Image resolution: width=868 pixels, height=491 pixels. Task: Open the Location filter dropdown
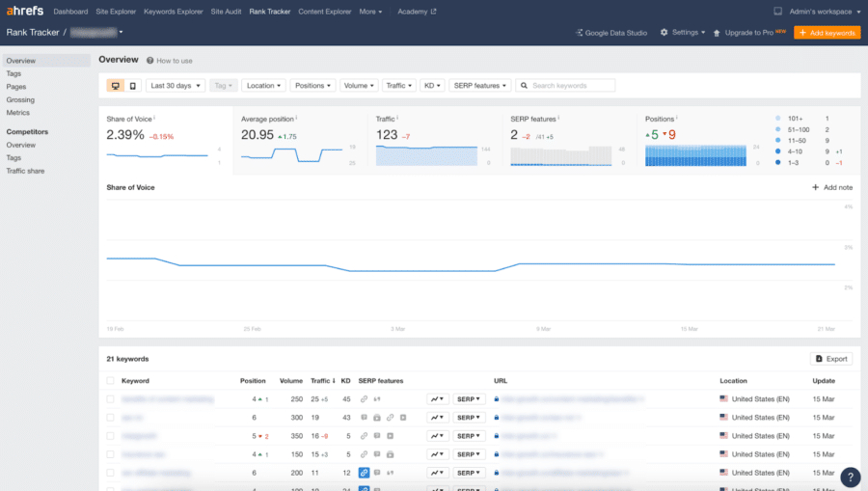click(263, 85)
